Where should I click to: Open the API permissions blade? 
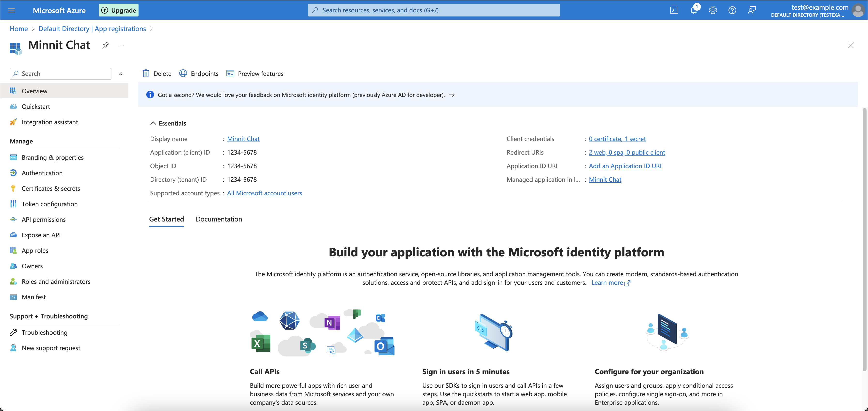click(x=43, y=219)
